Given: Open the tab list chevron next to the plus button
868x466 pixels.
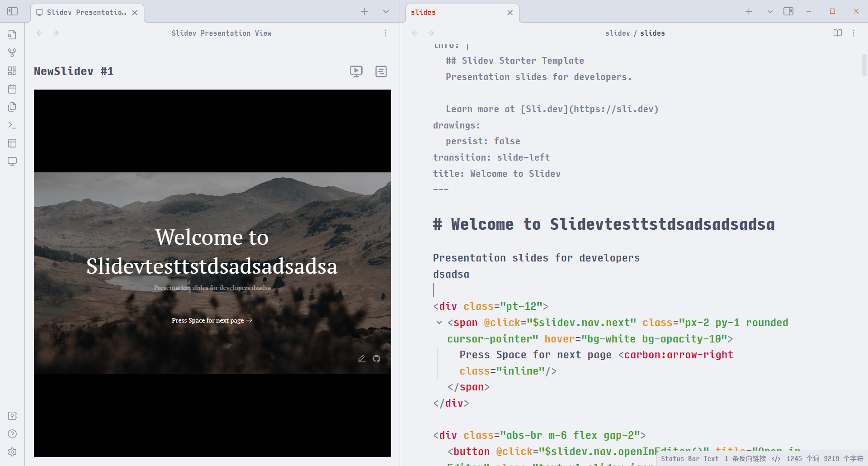Looking at the screenshot, I should click(x=386, y=11).
